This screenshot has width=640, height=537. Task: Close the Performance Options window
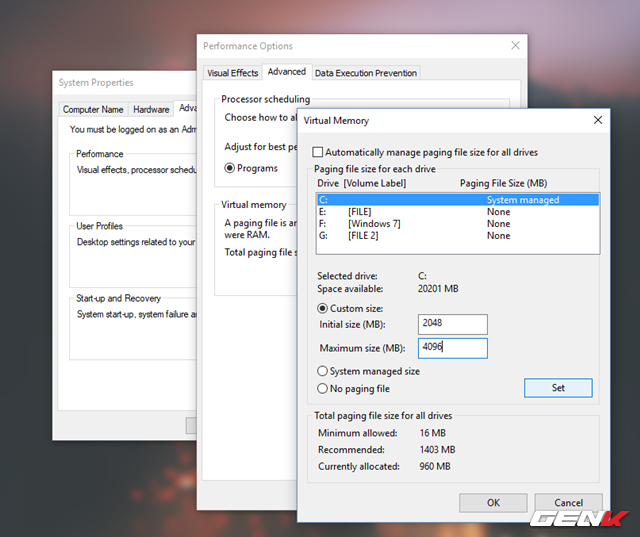click(x=516, y=45)
